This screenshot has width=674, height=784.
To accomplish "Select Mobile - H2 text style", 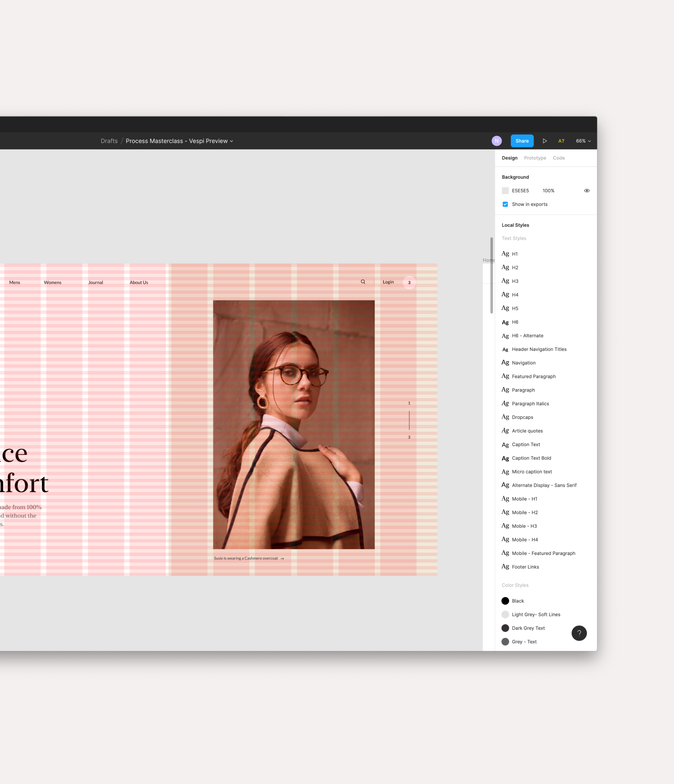I will point(545,513).
